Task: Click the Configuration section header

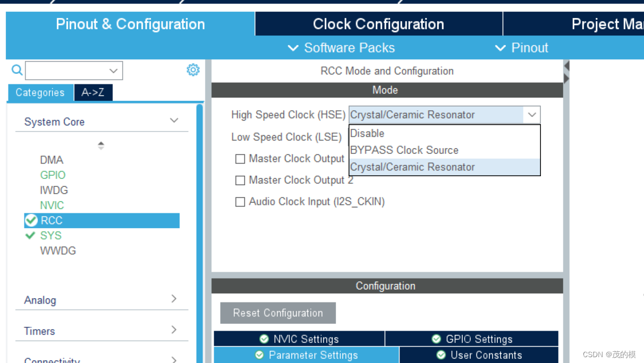Action: (387, 286)
